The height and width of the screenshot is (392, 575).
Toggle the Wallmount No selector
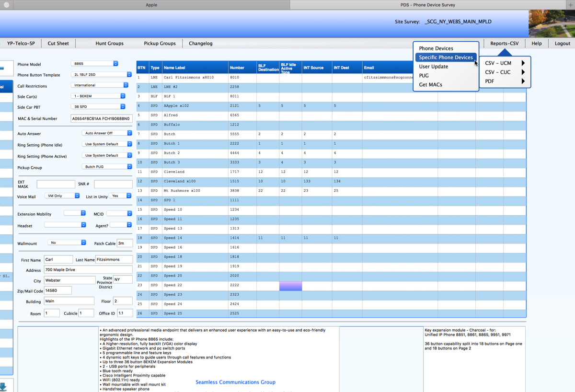tap(67, 243)
